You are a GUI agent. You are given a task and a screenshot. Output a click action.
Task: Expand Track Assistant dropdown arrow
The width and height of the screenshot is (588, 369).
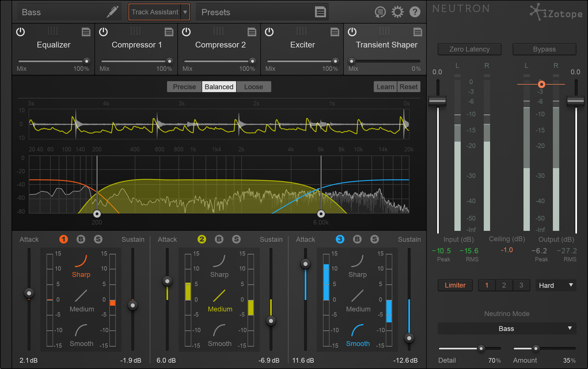pyautogui.click(x=185, y=12)
